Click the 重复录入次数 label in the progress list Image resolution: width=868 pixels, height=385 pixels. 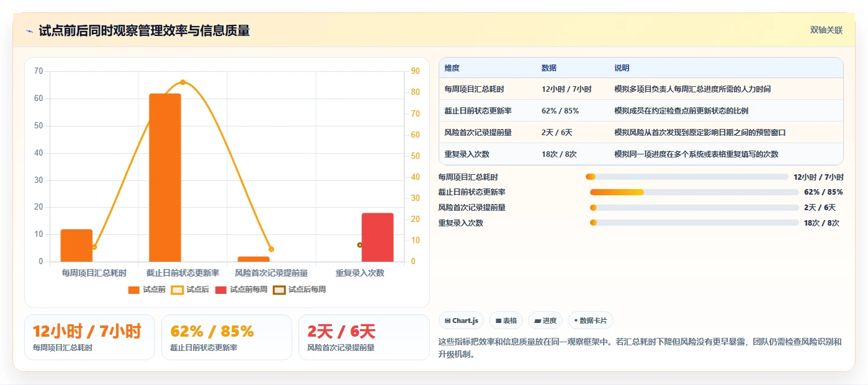(x=460, y=223)
